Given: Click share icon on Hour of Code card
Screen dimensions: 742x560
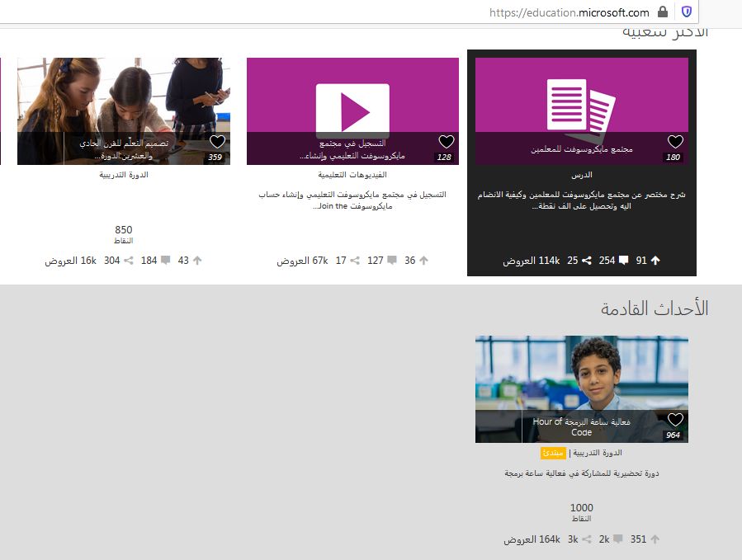Looking at the screenshot, I should (587, 539).
